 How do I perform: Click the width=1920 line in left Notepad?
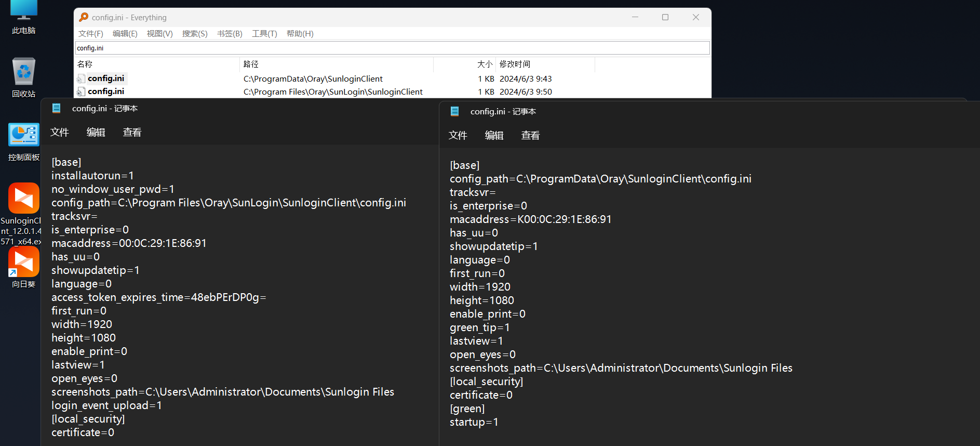pos(82,324)
